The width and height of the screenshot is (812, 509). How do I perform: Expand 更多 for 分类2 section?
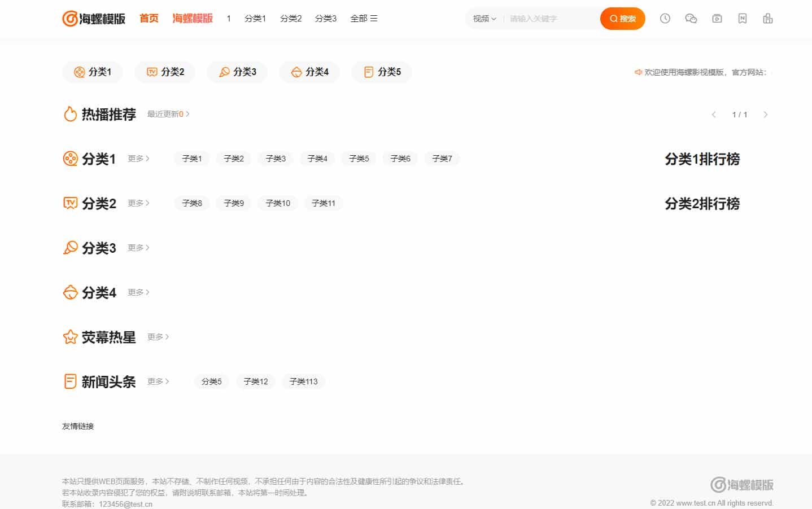click(x=138, y=203)
